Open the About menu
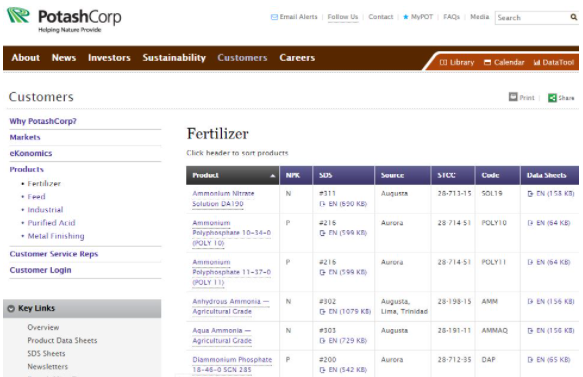Screen dimensions: 583x377 click(x=26, y=58)
